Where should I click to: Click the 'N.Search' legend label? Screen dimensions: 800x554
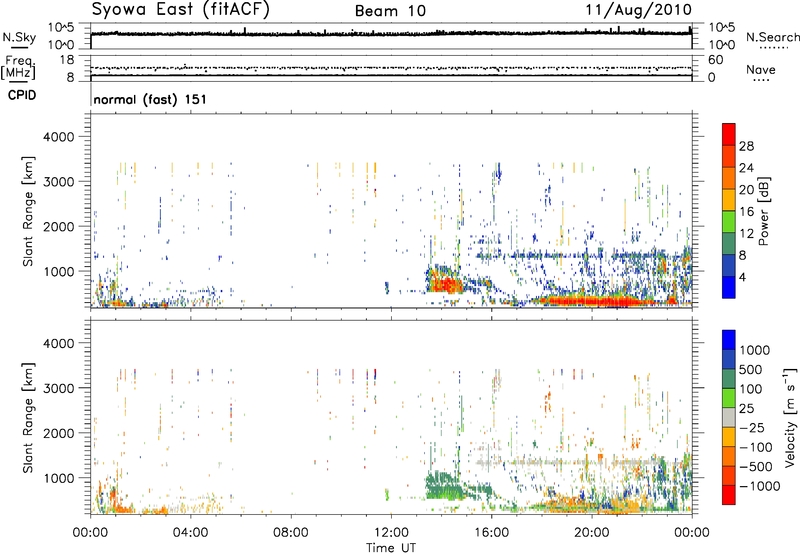[x=772, y=37]
